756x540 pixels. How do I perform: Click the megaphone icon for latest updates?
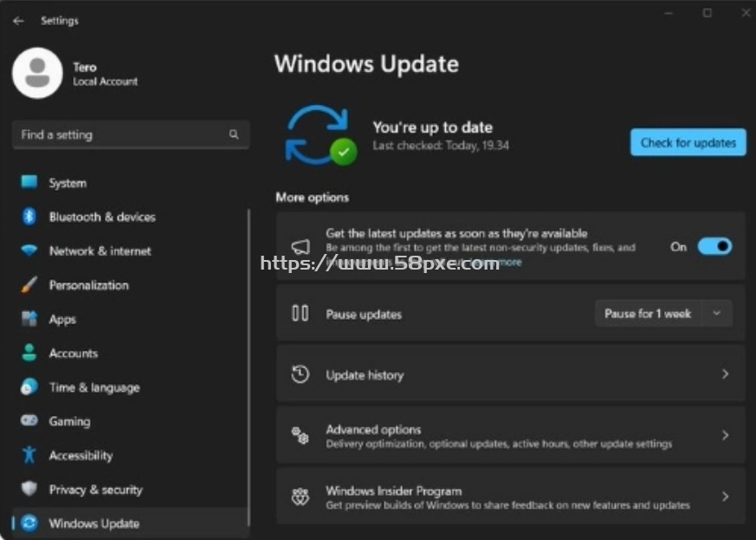tap(300, 246)
